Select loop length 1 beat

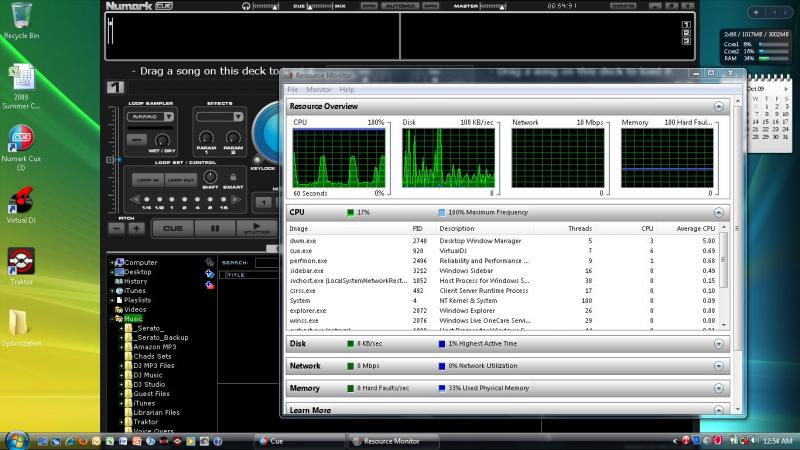172,200
